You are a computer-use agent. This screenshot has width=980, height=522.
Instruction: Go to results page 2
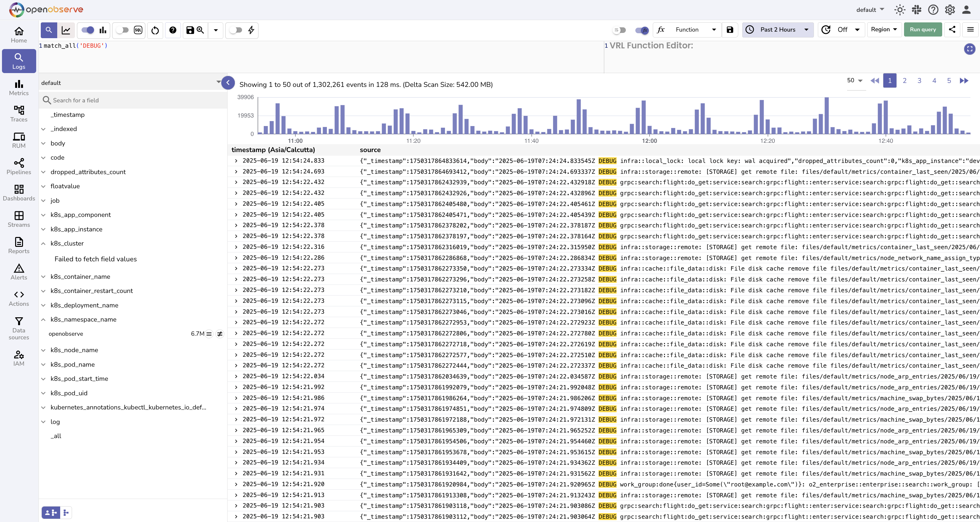pos(904,81)
